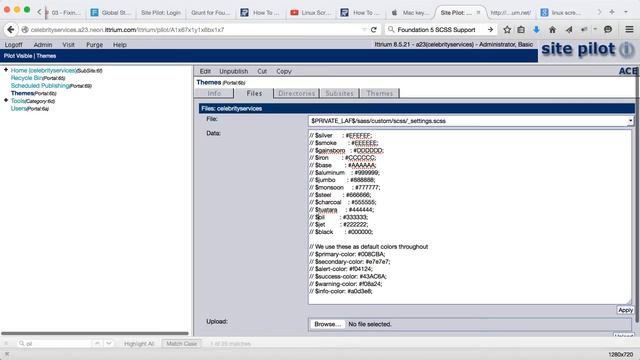Open the downloads arrow icon

coord(536,30)
